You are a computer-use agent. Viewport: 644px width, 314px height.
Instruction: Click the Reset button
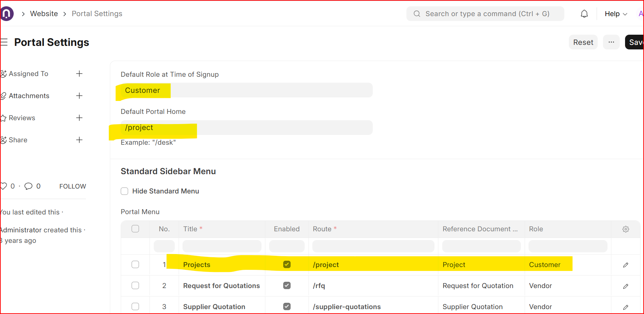583,42
